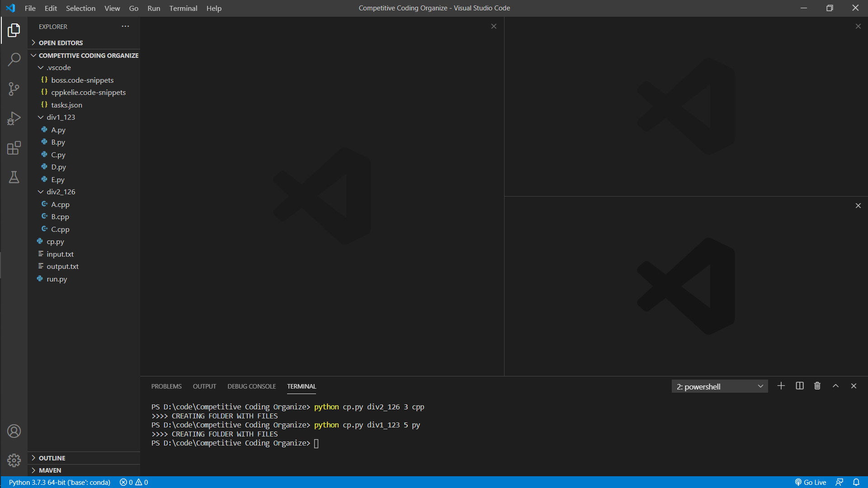Select the Terminal tab
The width and height of the screenshot is (868, 488).
[x=302, y=386]
